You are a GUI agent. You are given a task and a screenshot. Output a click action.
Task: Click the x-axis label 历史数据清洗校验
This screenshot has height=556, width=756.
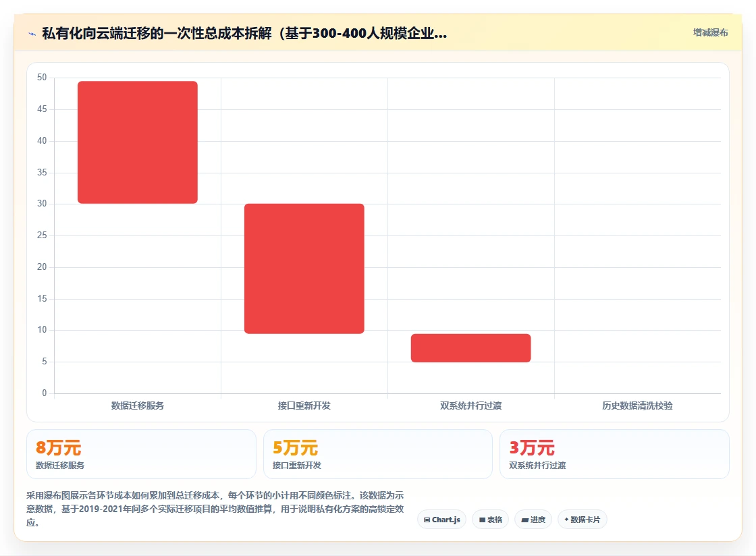pos(637,406)
